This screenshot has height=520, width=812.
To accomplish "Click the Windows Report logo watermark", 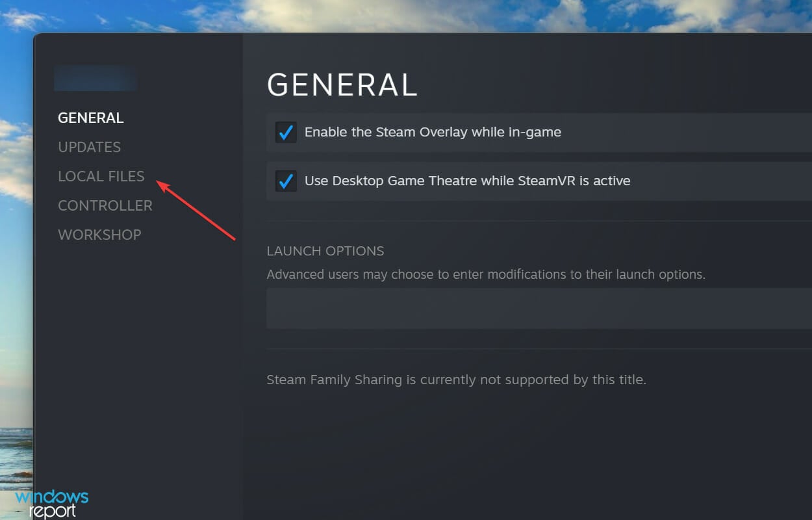I will (x=51, y=504).
